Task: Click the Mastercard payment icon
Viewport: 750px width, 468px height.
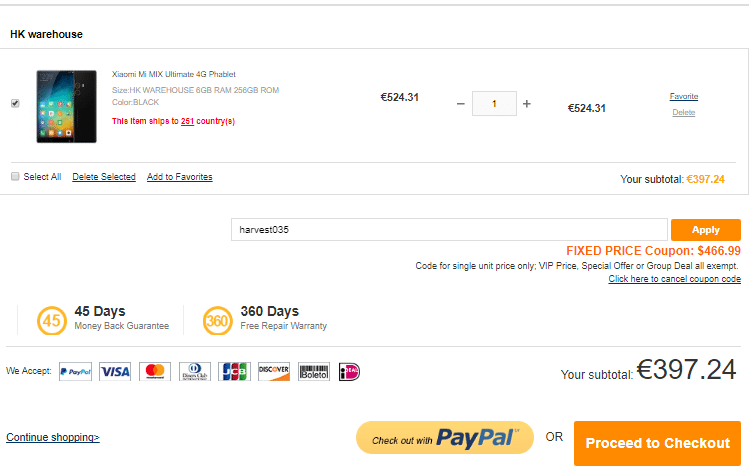Action: [154, 372]
